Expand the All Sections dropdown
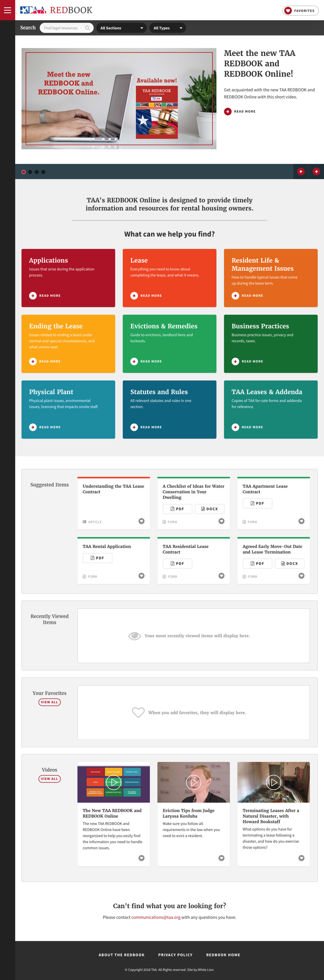Image resolution: width=324 pixels, height=980 pixels. 122,28
